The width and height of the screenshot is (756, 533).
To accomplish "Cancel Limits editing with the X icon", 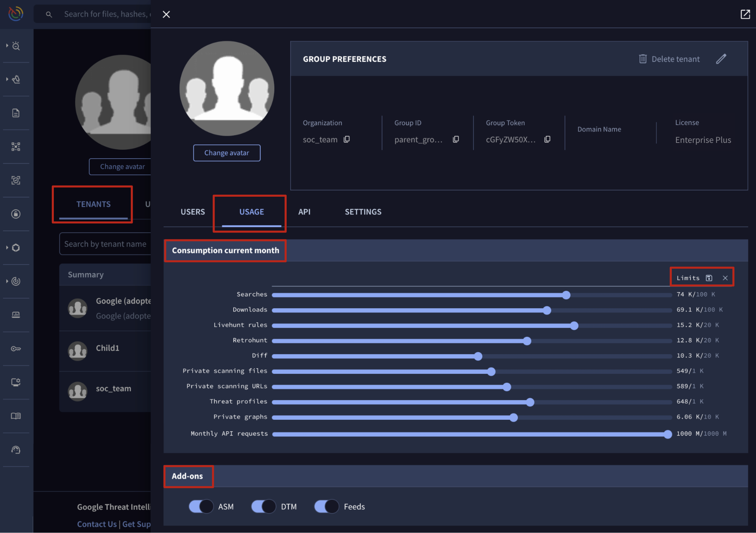I will click(x=725, y=278).
